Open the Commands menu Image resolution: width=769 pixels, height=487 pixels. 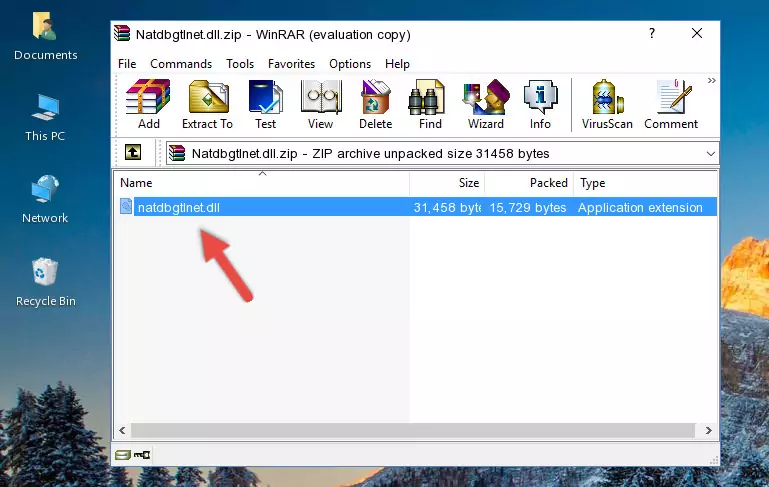181,64
